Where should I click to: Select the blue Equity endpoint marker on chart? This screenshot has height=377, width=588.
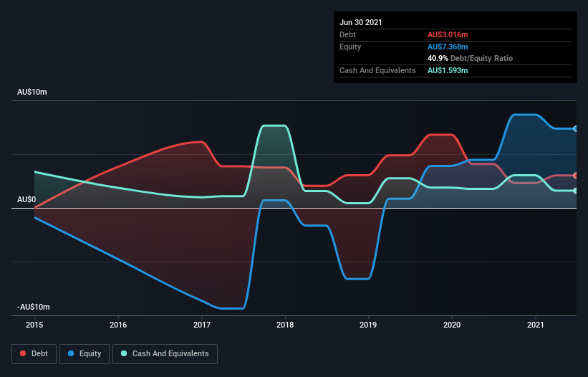(575, 129)
